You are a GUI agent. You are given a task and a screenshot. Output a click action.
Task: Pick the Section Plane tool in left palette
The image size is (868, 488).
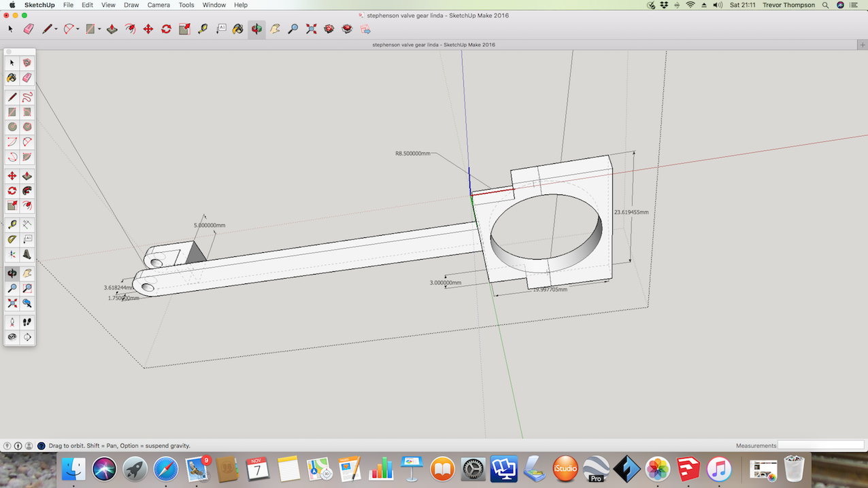point(27,337)
